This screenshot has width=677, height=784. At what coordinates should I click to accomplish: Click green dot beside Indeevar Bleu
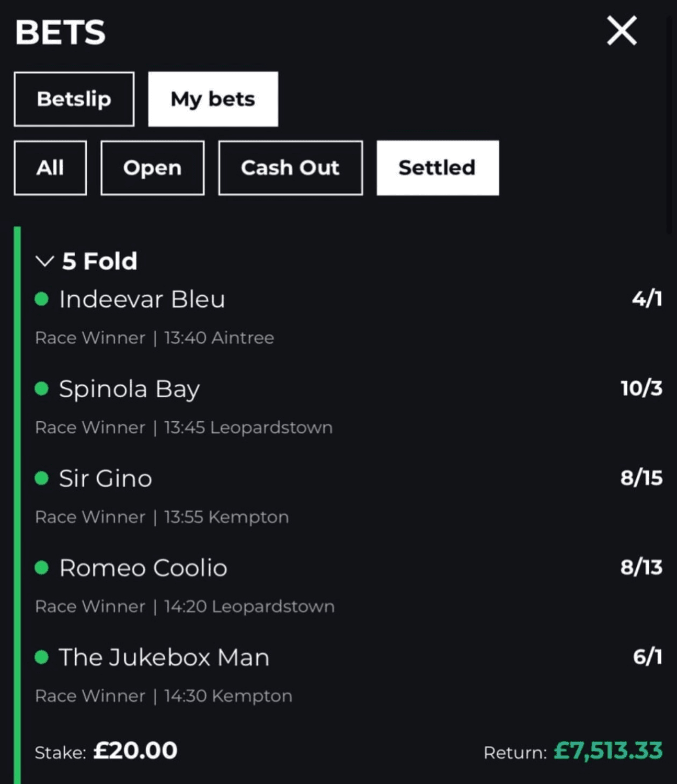[x=41, y=299]
